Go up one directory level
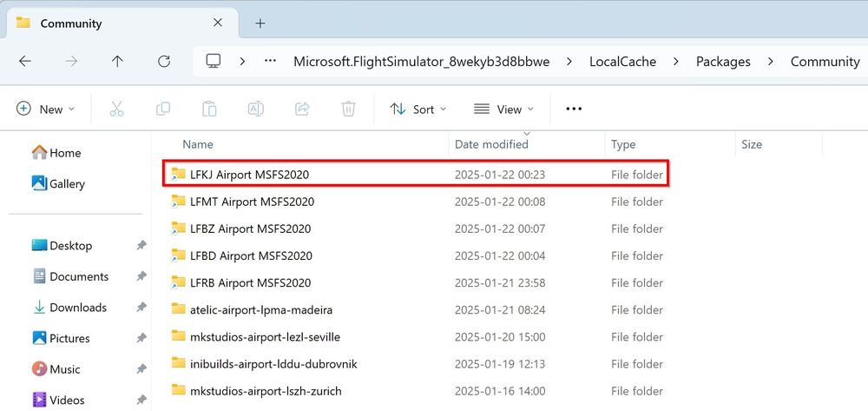 (117, 62)
